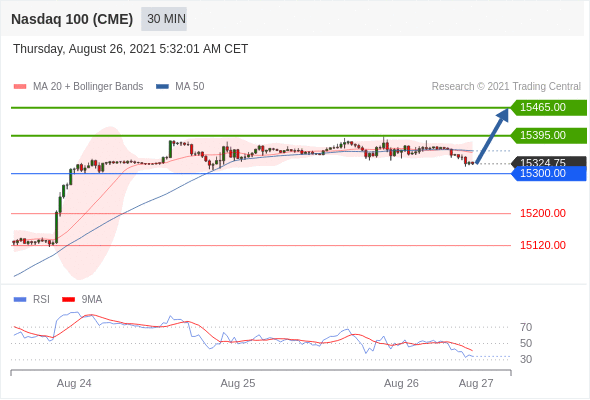Click the Aug 26 date marker
The width and height of the screenshot is (590, 400).
[x=401, y=383]
